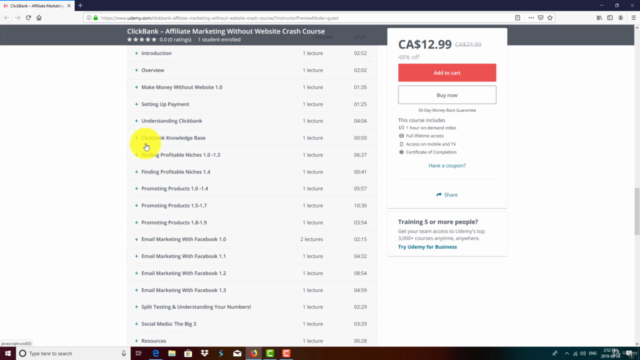The height and width of the screenshot is (360, 640).
Task: Click the 0.0 (0 ratings) star rating
Action: coord(159,40)
